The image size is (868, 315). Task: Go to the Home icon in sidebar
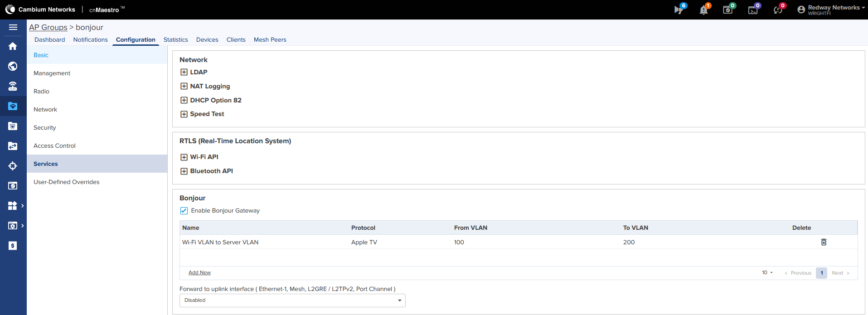(13, 46)
